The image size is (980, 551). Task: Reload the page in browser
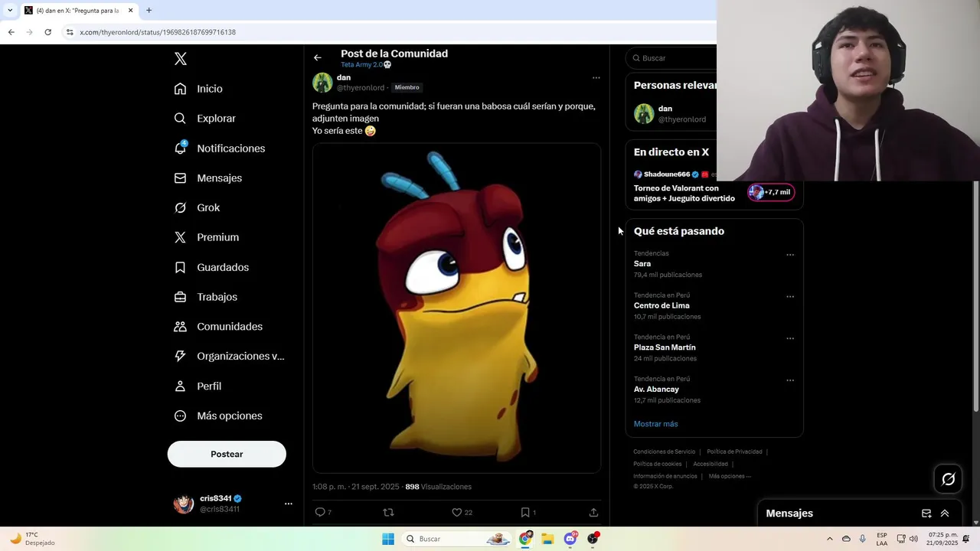pyautogui.click(x=47, y=32)
